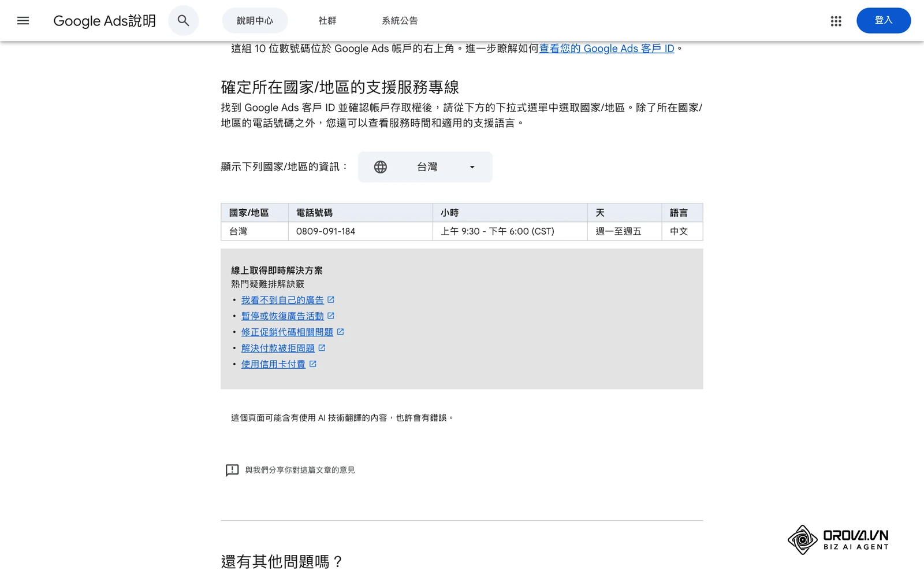This screenshot has width=924, height=578.
Task: Click phone number 0809-091-184 cell
Action: point(360,231)
